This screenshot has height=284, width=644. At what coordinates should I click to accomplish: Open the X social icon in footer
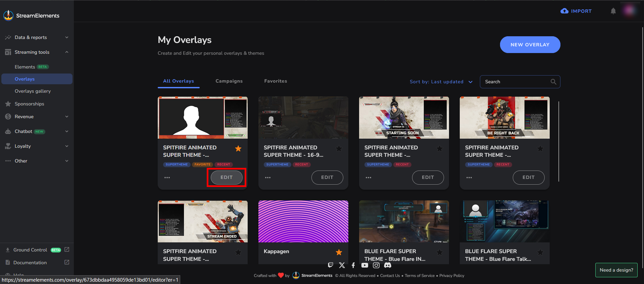[342, 265]
